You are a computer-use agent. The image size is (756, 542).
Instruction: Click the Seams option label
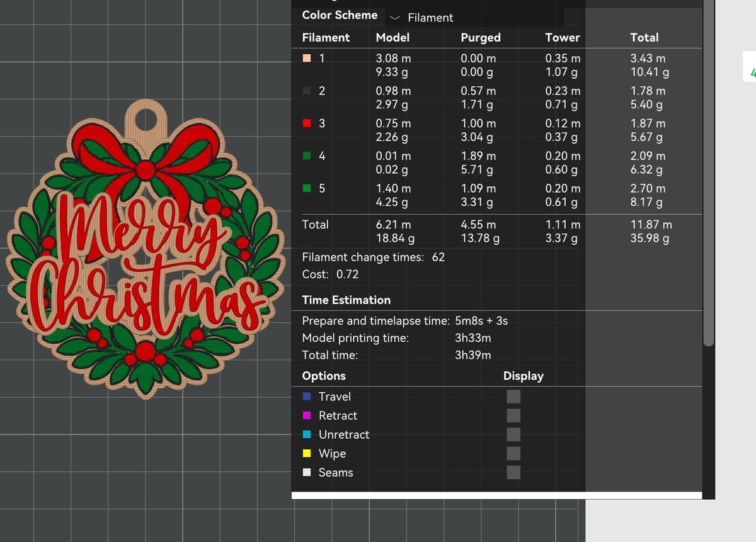pyautogui.click(x=336, y=472)
